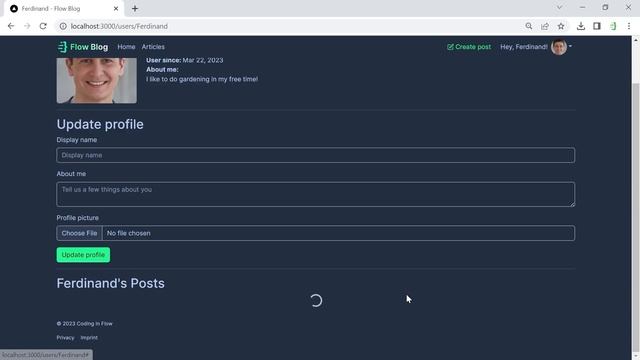The width and height of the screenshot is (640, 360).
Task: Click the Choose File button
Action: 79,233
